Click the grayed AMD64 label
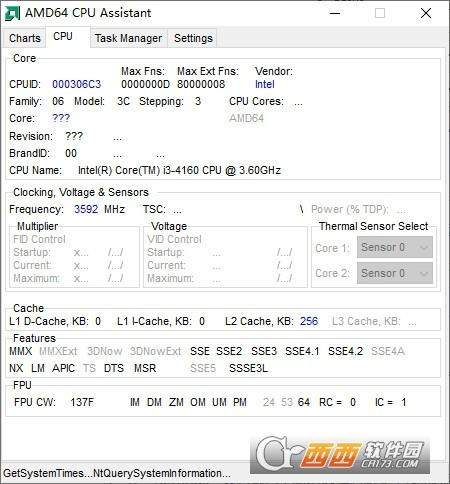Screen dimensions: 450x484 [x=246, y=118]
